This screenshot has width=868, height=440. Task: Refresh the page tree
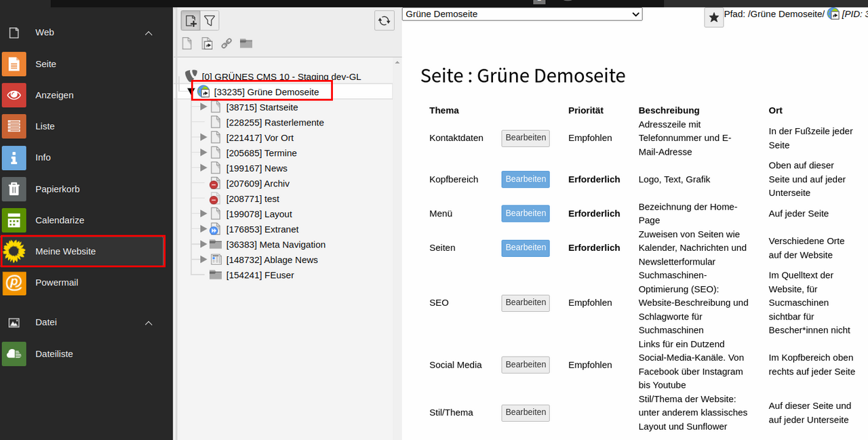(384, 21)
